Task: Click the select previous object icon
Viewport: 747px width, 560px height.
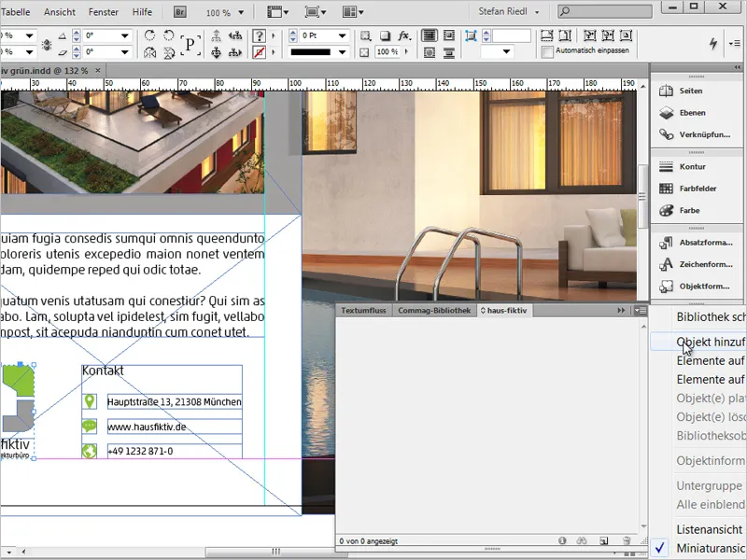Action: (x=235, y=35)
